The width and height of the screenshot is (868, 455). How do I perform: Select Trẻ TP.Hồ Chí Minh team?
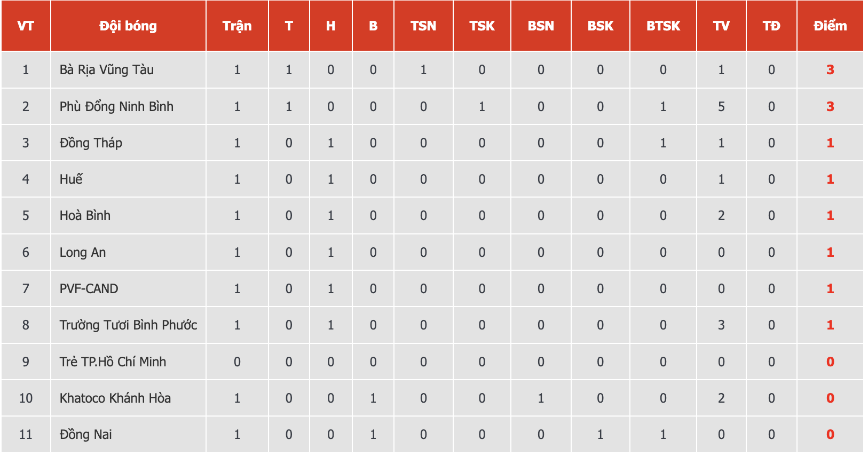pyautogui.click(x=113, y=362)
